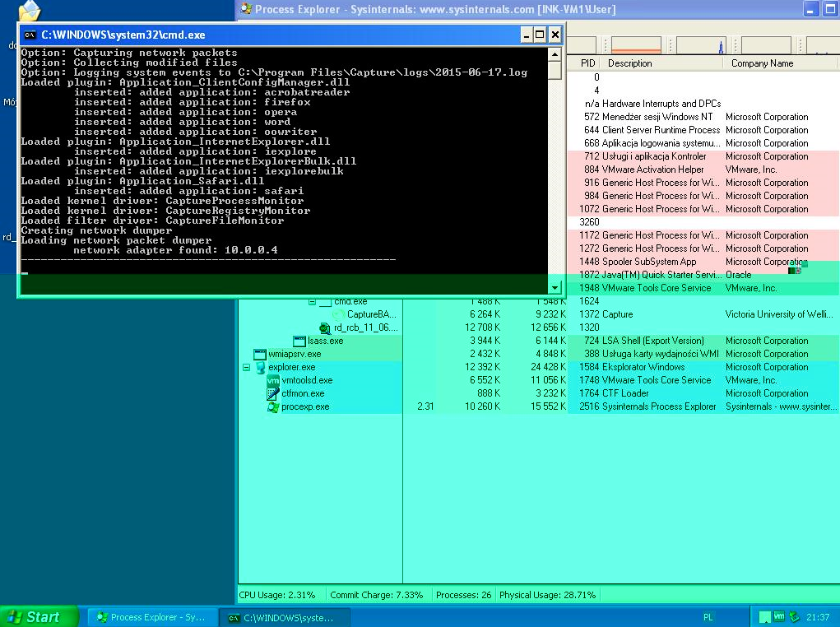This screenshot has height=627, width=840.
Task: Click the Process Explorer title bar icon
Action: coord(246,8)
